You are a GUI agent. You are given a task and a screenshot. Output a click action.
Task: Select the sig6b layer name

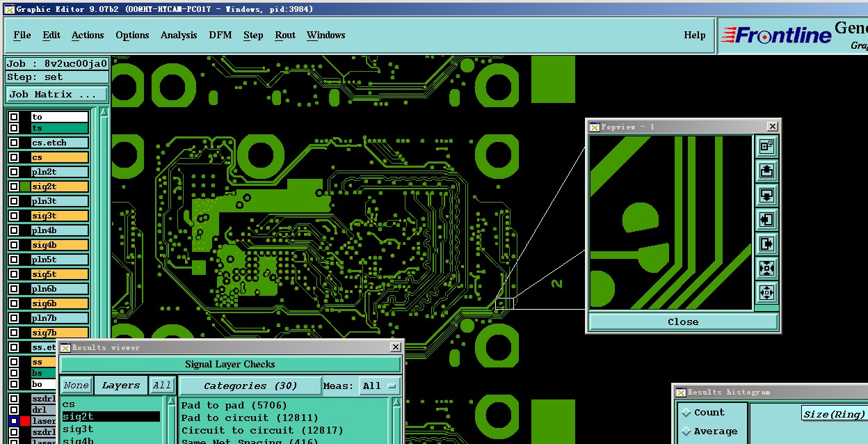click(60, 303)
